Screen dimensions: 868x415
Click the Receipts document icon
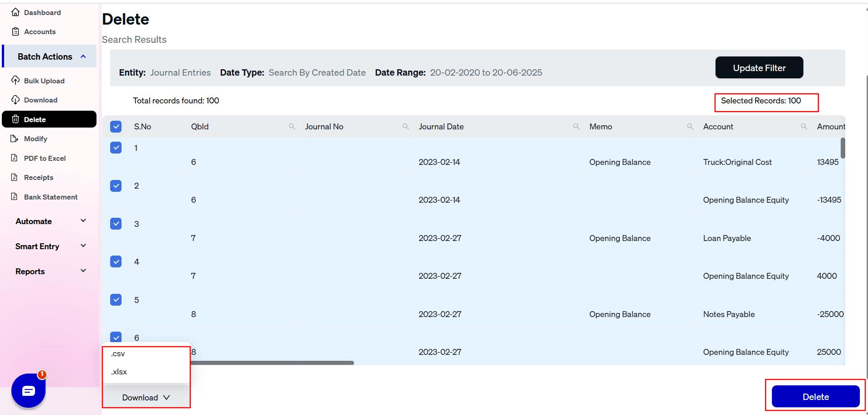click(15, 177)
